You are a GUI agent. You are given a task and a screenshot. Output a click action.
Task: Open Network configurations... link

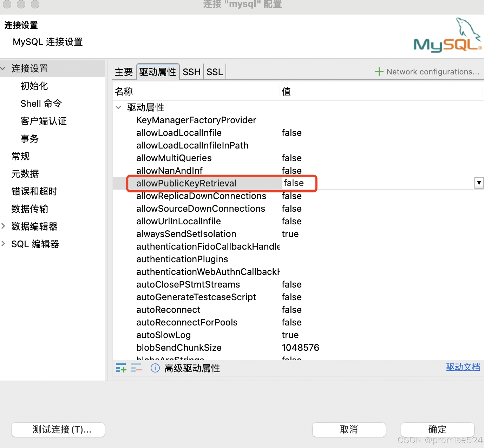coord(433,72)
